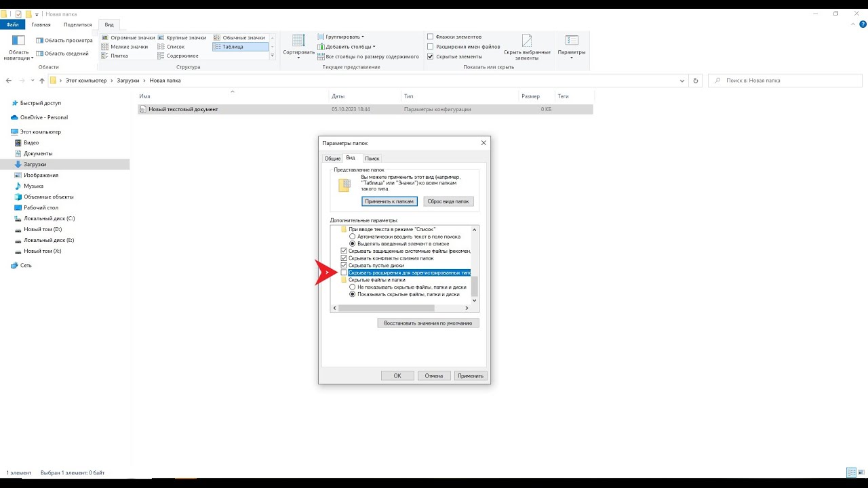
Task: Choose the Содержимое layout
Action: [178, 56]
